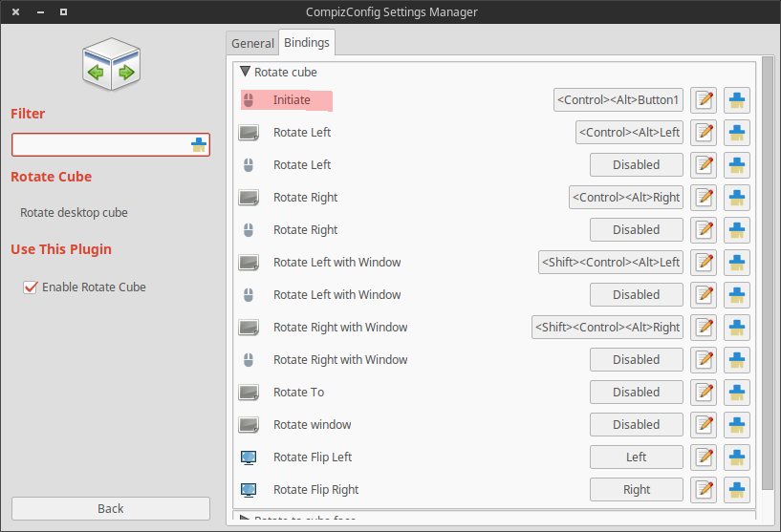Click the vertical scrollbar of bindings list
This screenshot has width=781, height=532.
click(768, 273)
